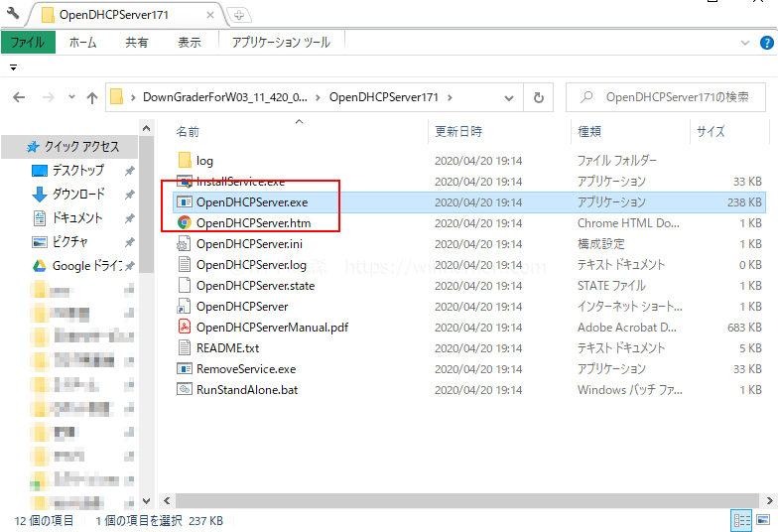
Task: Click Adobe Acrobat D... type cell
Action: (x=627, y=328)
